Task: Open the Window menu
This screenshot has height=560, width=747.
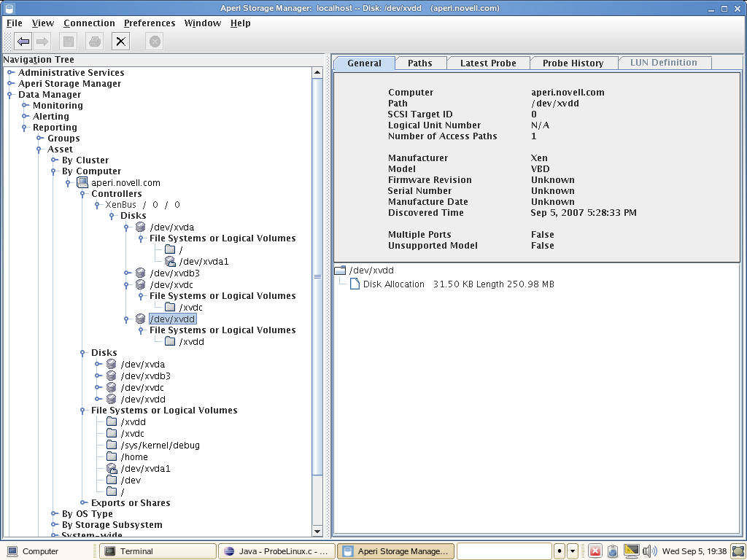Action: 203,23
